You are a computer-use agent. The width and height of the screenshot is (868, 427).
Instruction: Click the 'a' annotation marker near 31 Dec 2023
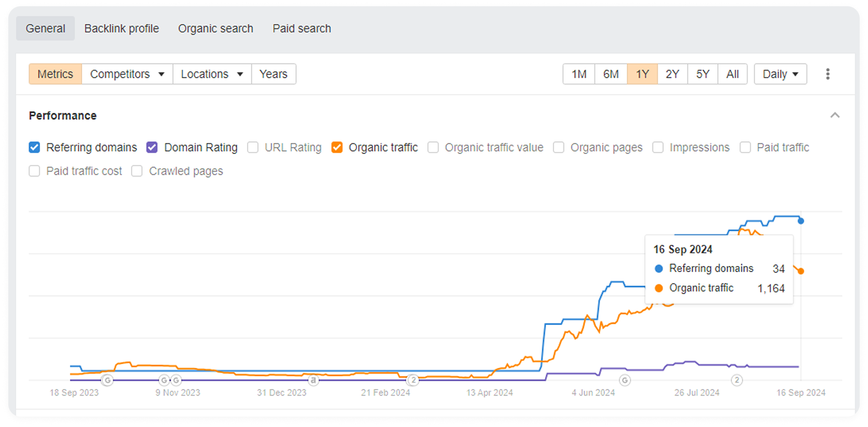click(313, 380)
